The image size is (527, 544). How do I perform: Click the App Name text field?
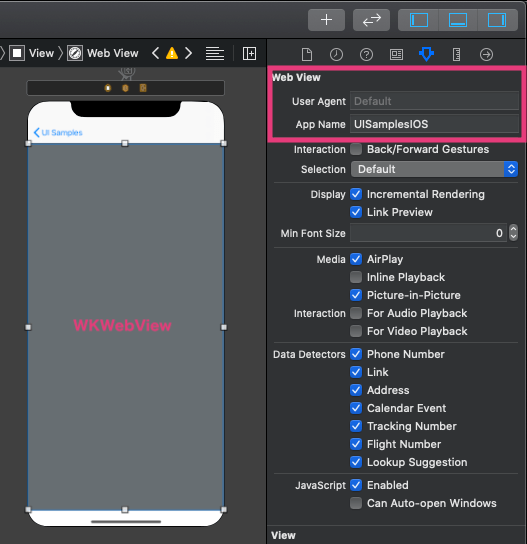point(434,124)
